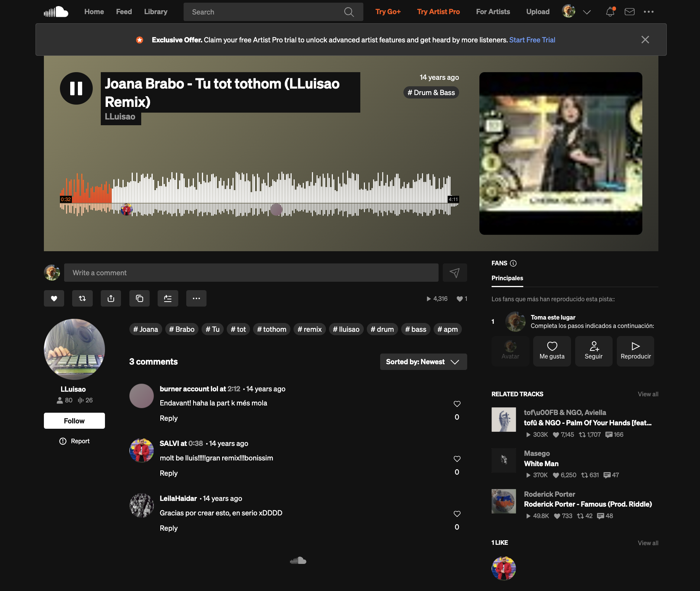Pause the playing track
700x591 pixels.
click(76, 89)
